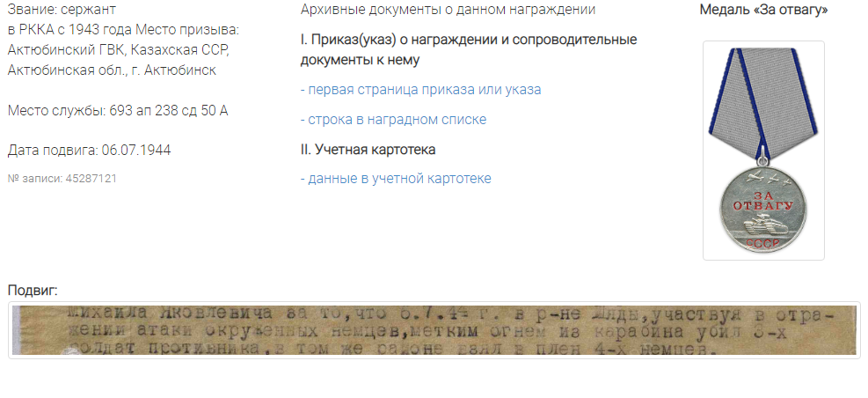Image resolution: width=868 pixels, height=398 pixels.
Task: Click the II. Учетная картотека heading
Action: (368, 150)
